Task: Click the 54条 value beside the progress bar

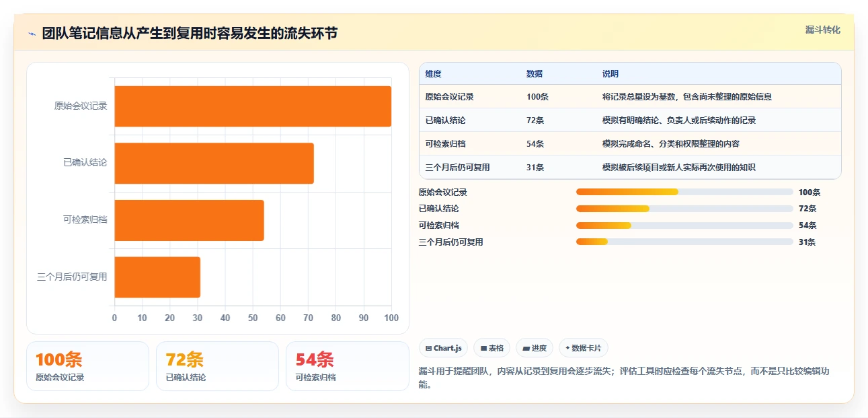Action: click(x=807, y=225)
